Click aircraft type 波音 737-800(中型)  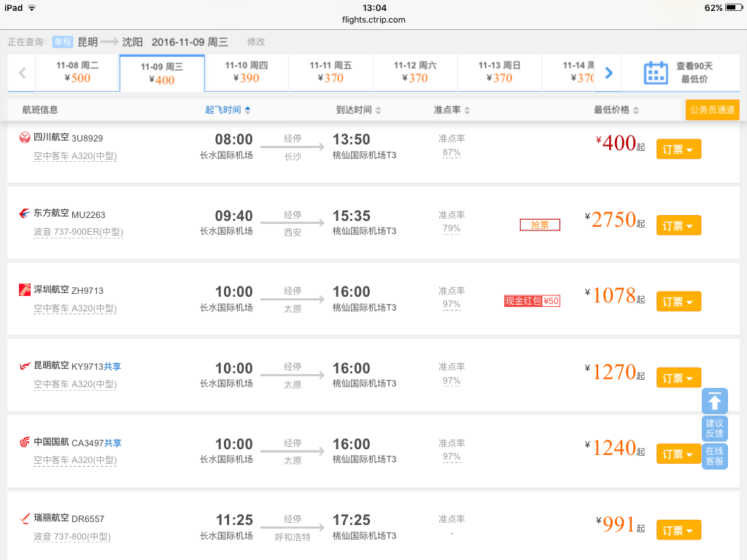pyautogui.click(x=72, y=537)
